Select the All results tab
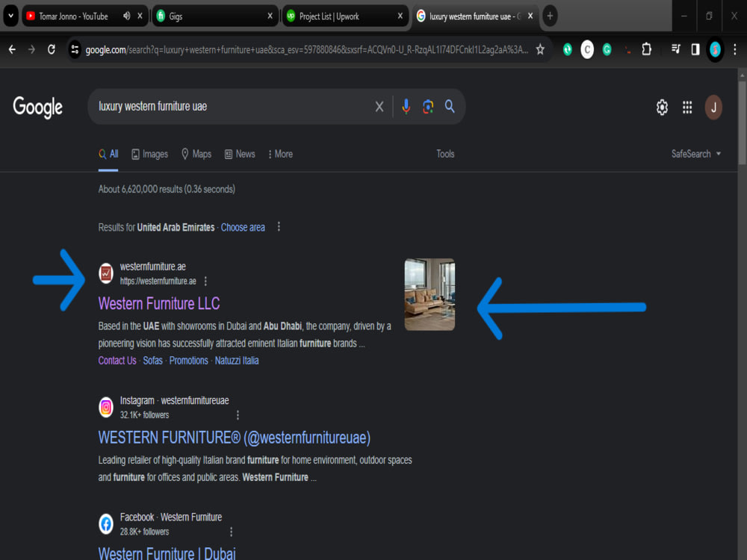This screenshot has width=747, height=560. 108,155
